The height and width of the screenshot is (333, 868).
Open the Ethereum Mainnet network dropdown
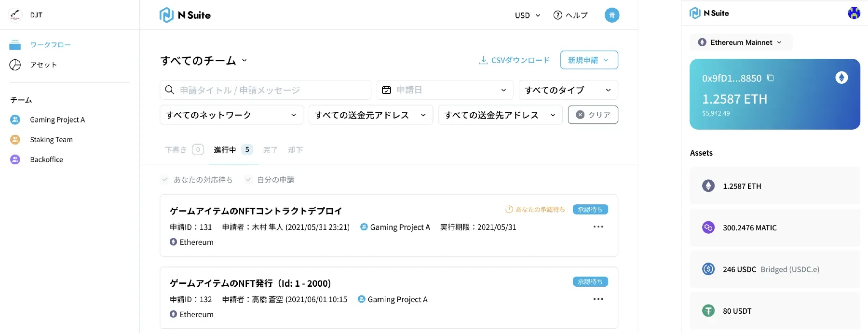pos(741,42)
